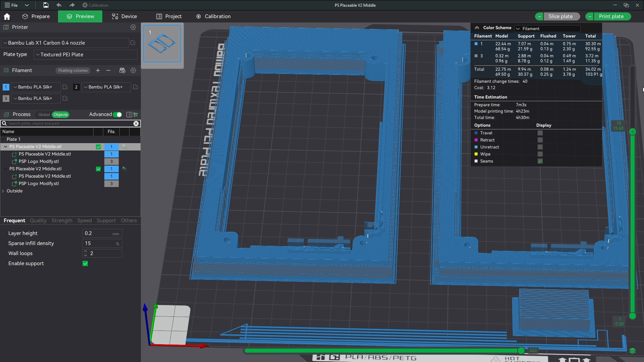Click add filament plus icon
This screenshot has width=644, height=362.
tap(98, 70)
